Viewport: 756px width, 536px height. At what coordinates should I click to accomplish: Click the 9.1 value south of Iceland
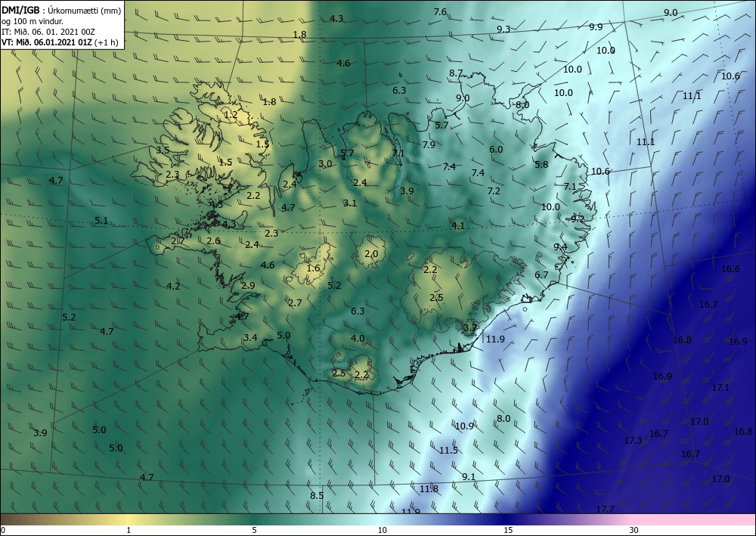[x=469, y=477]
